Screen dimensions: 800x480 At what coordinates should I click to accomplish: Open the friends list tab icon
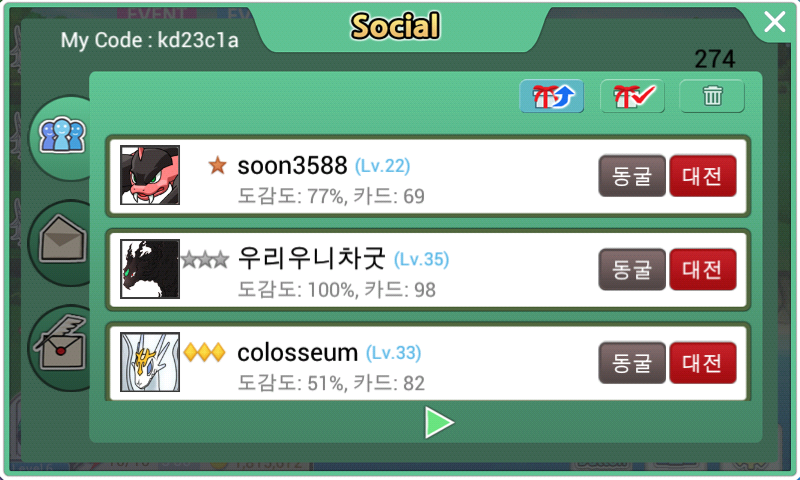pyautogui.click(x=63, y=136)
